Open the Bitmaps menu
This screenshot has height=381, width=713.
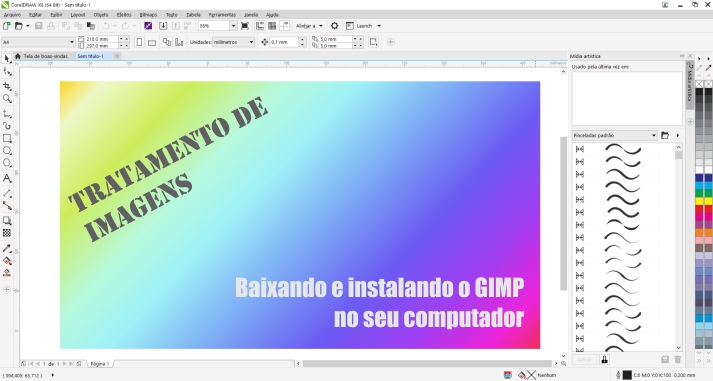coord(148,15)
